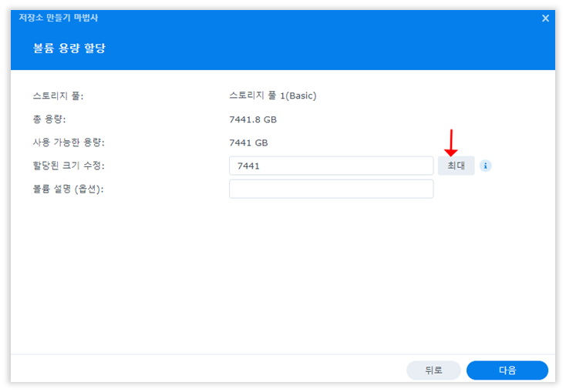Click the 저장소 만들기 마법사 title text
This screenshot has width=566, height=392.
(x=58, y=18)
